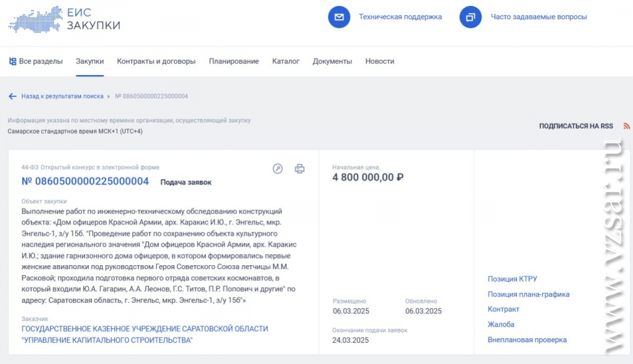Image resolution: width=633 pixels, height=364 pixels.
Task: Click the FAQ windows icon
Action: (x=470, y=17)
